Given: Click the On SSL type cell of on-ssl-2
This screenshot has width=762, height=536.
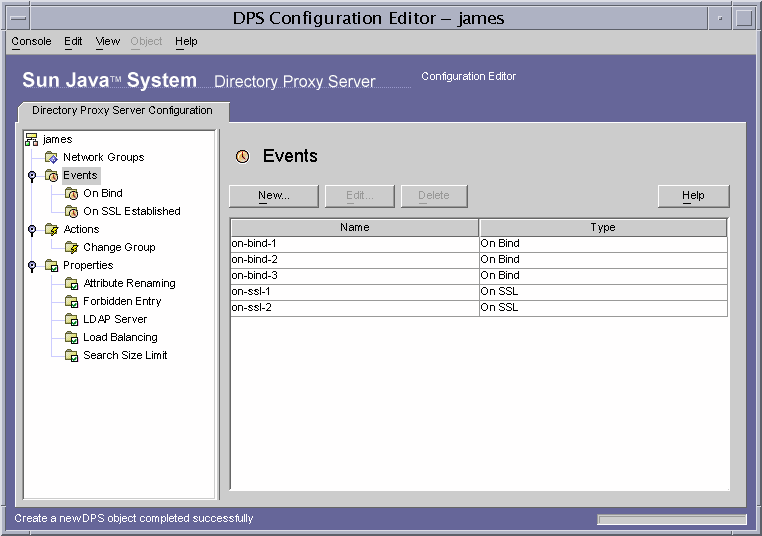Looking at the screenshot, I should [x=603, y=308].
